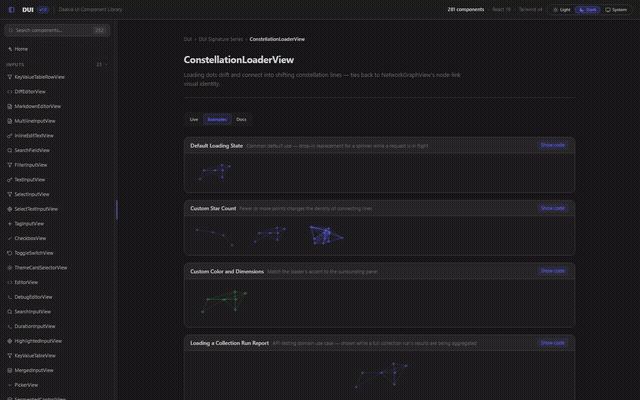
Task: Click the v1.0 version badge
Action: pos(43,9)
